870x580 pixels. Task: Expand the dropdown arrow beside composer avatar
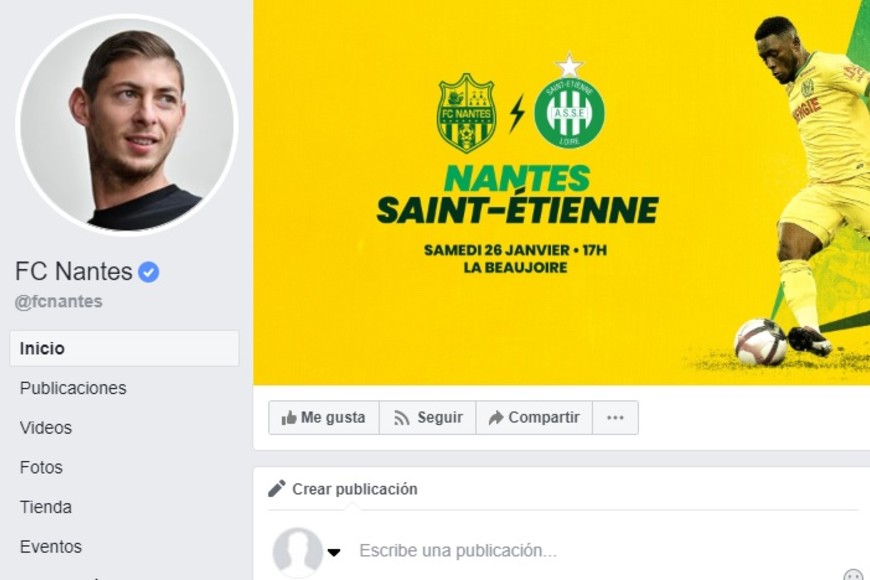point(334,552)
